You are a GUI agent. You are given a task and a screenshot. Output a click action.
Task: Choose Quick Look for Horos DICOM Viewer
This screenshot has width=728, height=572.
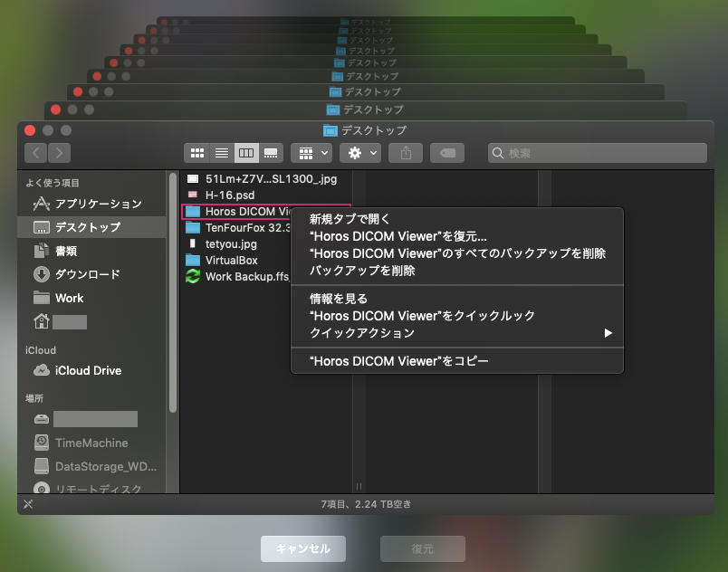[x=457, y=316]
